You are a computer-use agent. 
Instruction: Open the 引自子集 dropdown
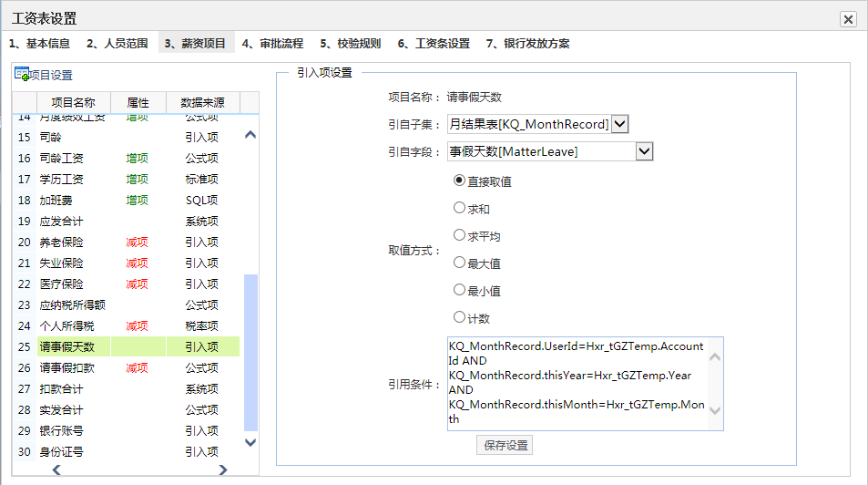(x=620, y=124)
